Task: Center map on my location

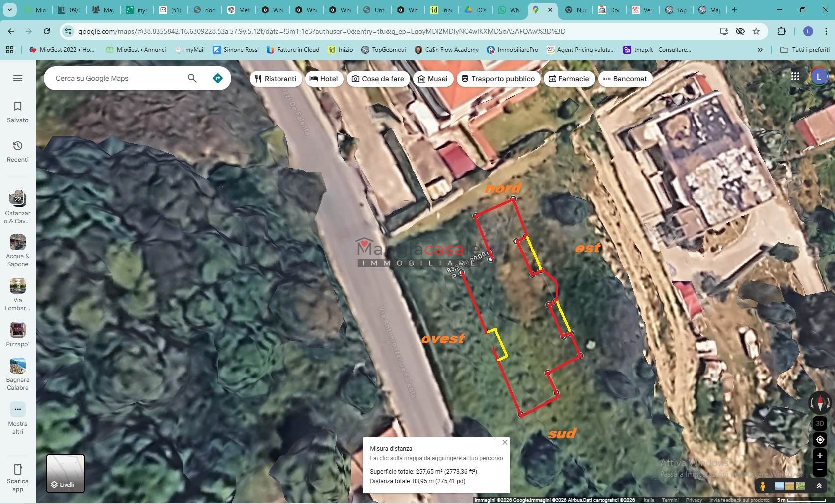Action: (x=820, y=440)
